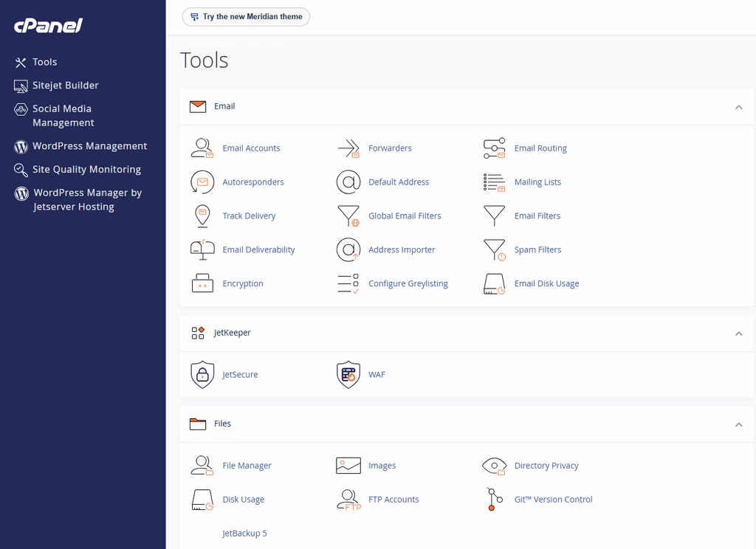Open the Forwarders icon

[x=348, y=148]
